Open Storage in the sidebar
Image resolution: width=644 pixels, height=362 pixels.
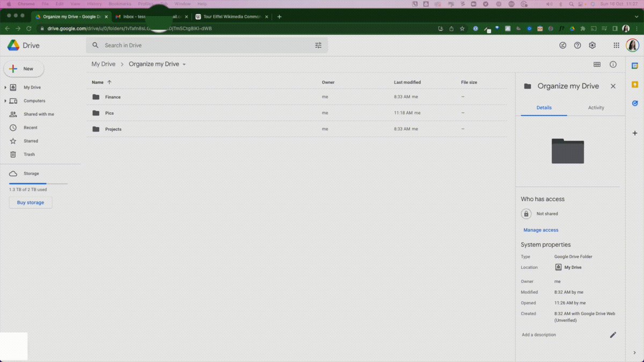31,174
